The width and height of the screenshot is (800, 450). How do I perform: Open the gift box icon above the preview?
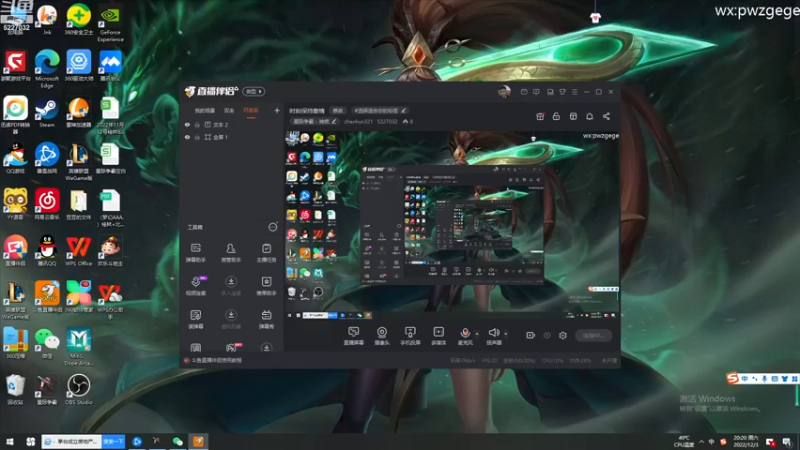point(540,116)
